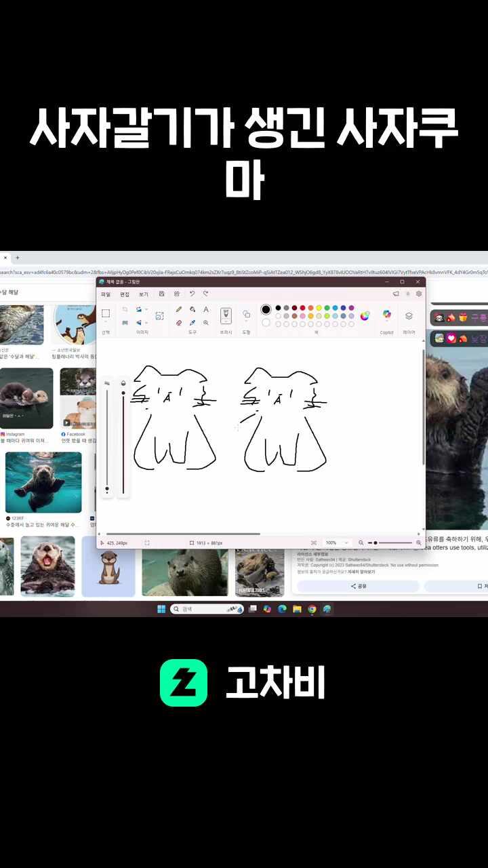
Task: Open Task View from taskbar
Action: (x=253, y=609)
